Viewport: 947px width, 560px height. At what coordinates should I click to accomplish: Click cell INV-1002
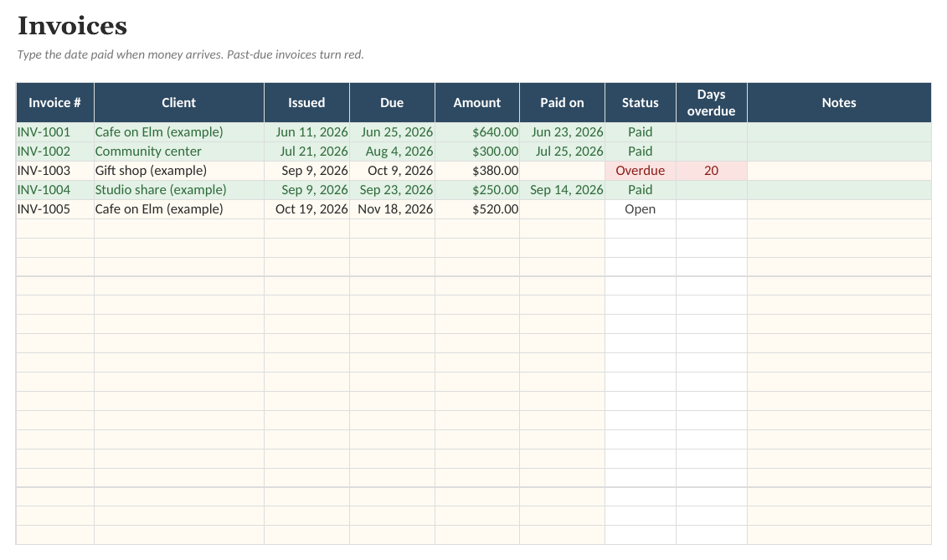point(55,151)
